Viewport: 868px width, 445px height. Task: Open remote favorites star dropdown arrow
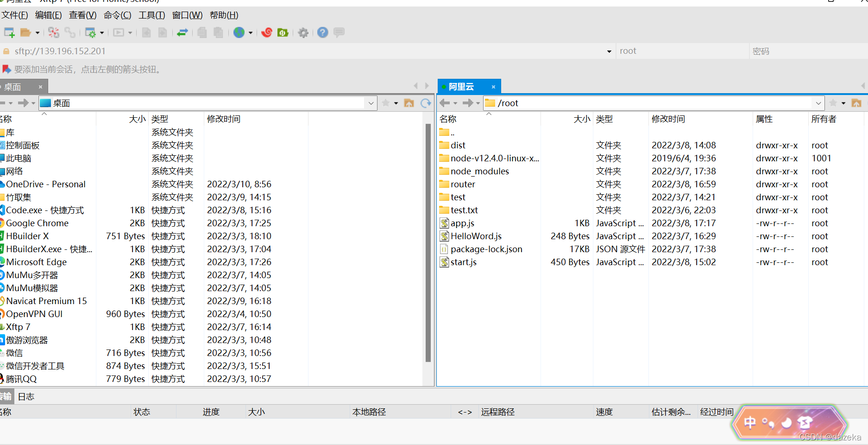[843, 103]
